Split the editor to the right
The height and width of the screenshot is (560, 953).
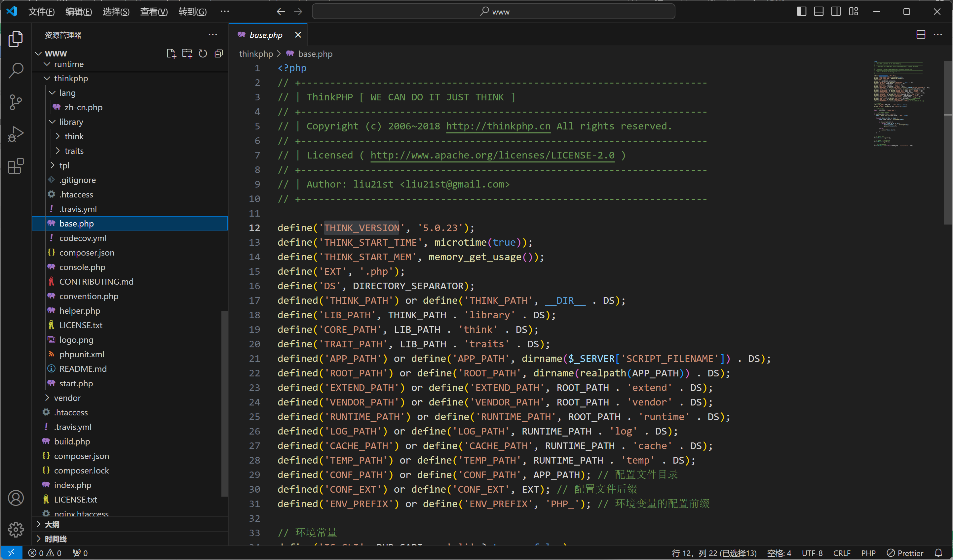pyautogui.click(x=921, y=34)
